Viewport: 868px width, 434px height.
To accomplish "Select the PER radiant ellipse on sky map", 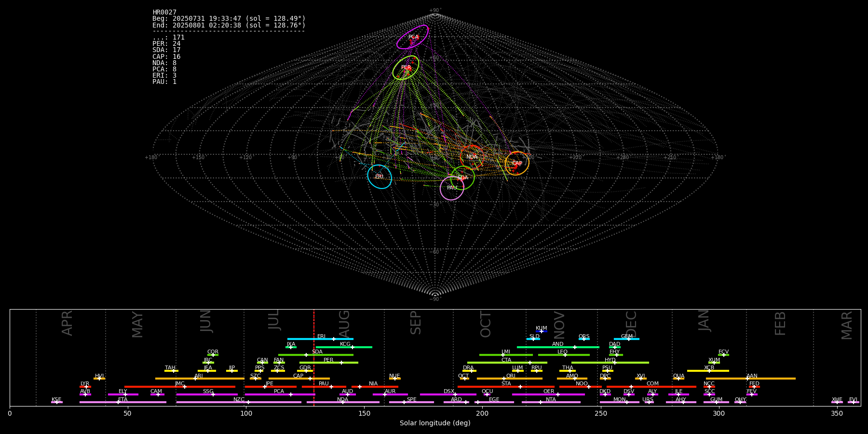I will (x=406, y=68).
